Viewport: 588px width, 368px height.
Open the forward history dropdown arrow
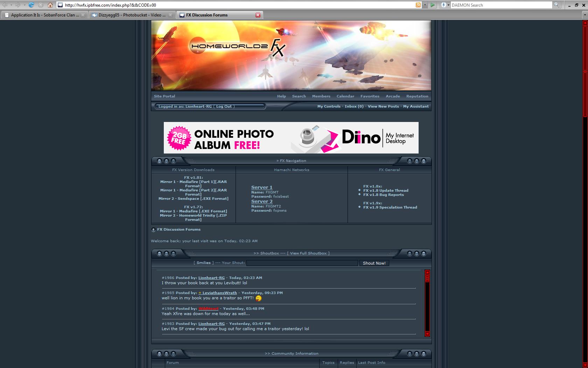(24, 5)
